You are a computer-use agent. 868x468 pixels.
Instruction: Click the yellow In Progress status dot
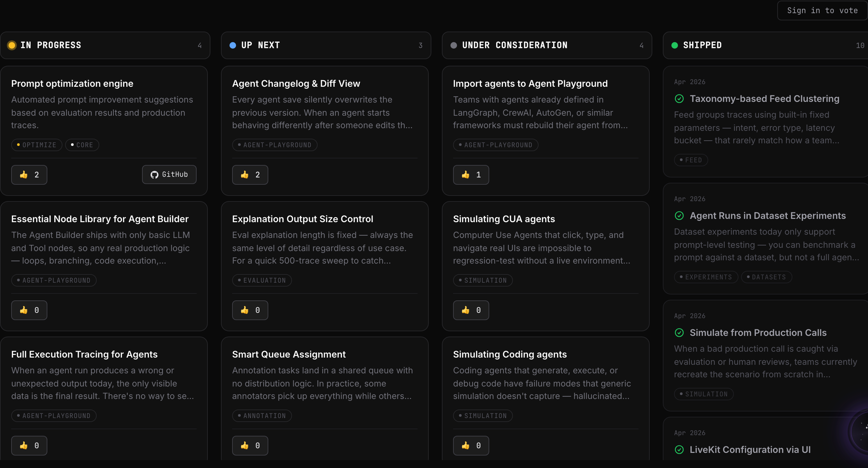(x=12, y=45)
